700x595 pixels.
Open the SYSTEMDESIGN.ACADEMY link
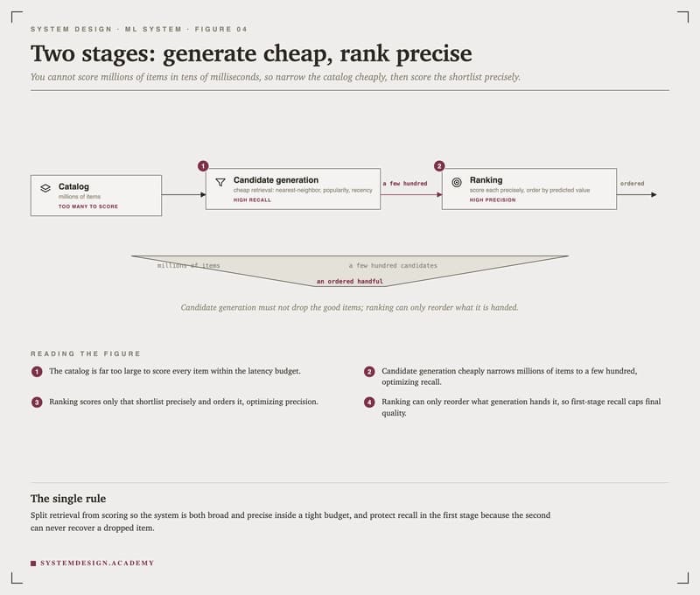coord(97,563)
